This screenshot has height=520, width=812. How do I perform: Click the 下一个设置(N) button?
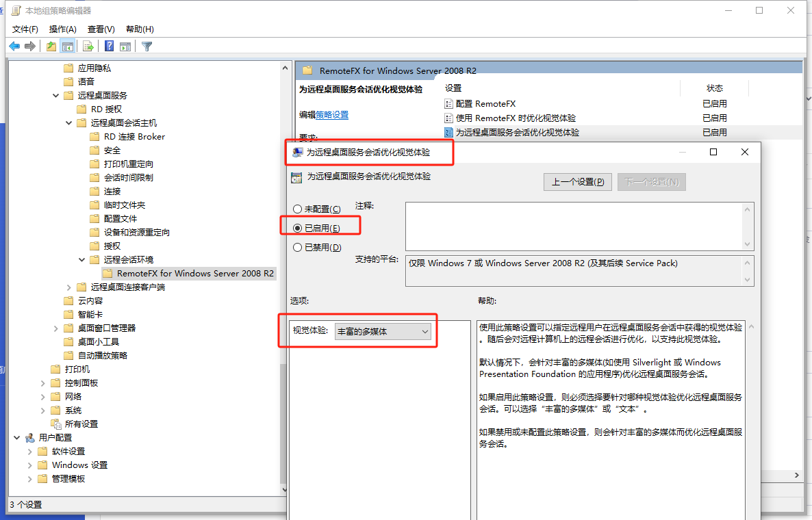(x=652, y=181)
